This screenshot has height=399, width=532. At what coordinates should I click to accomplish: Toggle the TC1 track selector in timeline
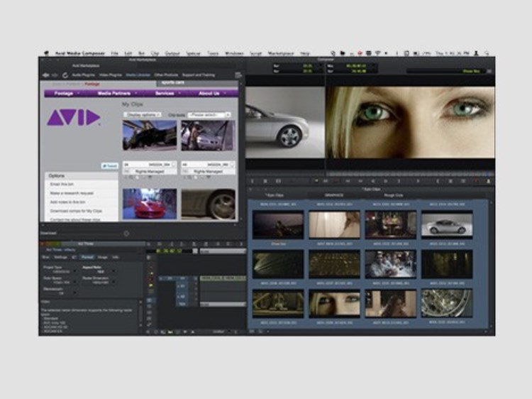click(182, 305)
